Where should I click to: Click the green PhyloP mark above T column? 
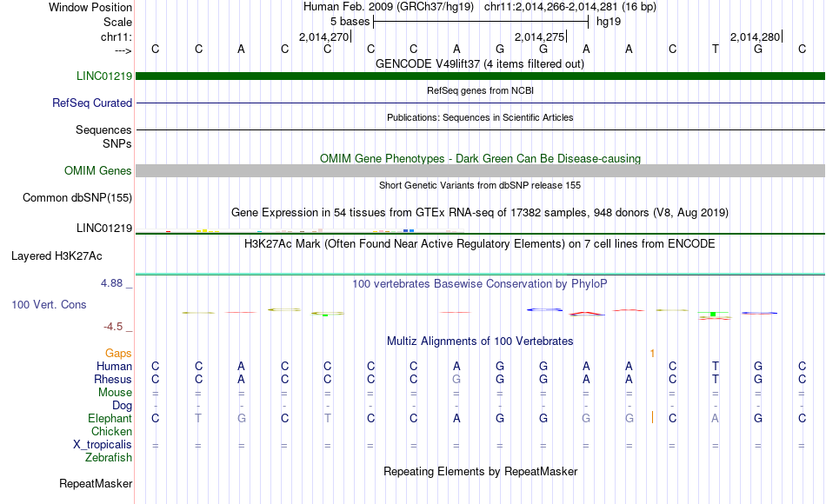[x=713, y=314]
